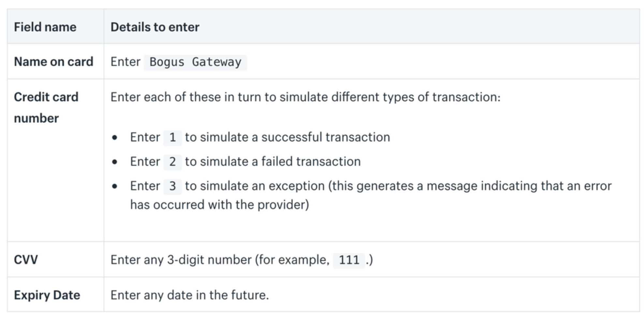Click the 'Bogus Gateway' code snippet
The width and height of the screenshot is (644, 317).
pos(195,62)
